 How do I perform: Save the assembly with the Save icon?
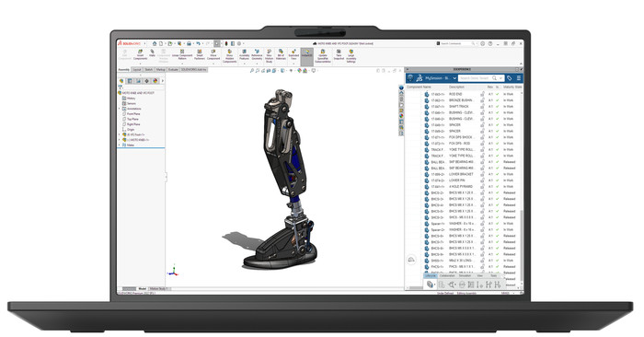[x=179, y=43]
